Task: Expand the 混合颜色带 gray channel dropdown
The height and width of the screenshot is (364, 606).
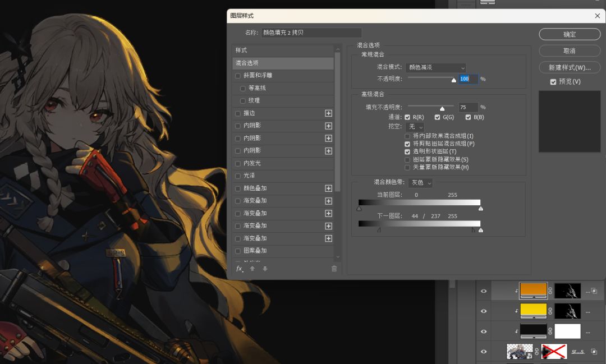Action: click(x=420, y=183)
